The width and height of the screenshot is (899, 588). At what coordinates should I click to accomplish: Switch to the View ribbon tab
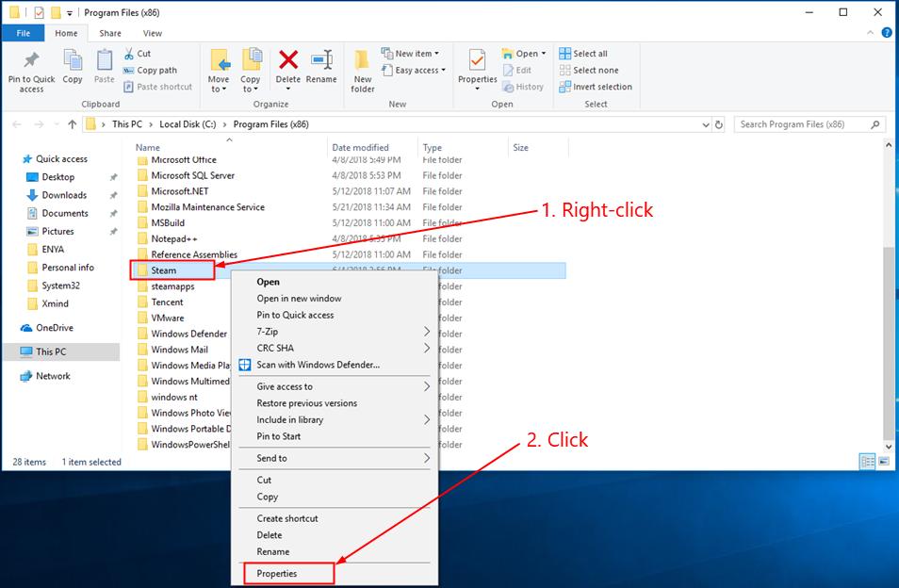pos(152,32)
